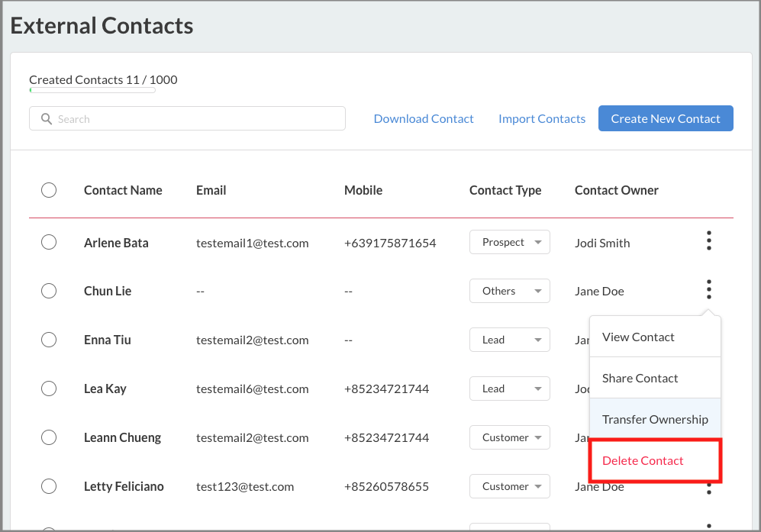Click the Create New Contact button

coord(666,118)
